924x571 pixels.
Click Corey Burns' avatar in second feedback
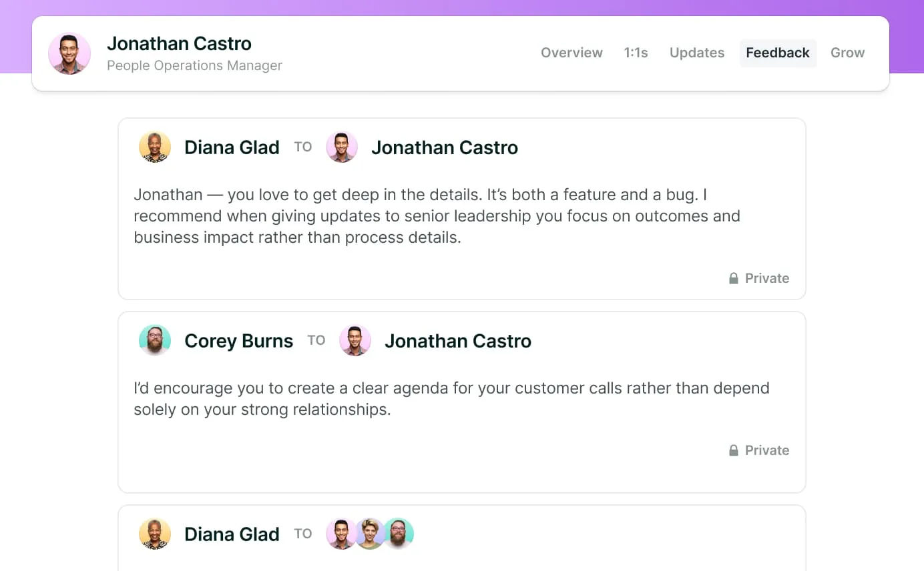click(x=155, y=341)
